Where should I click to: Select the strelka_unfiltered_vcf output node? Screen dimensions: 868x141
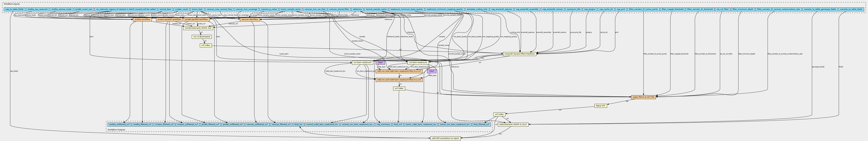click(119, 124)
